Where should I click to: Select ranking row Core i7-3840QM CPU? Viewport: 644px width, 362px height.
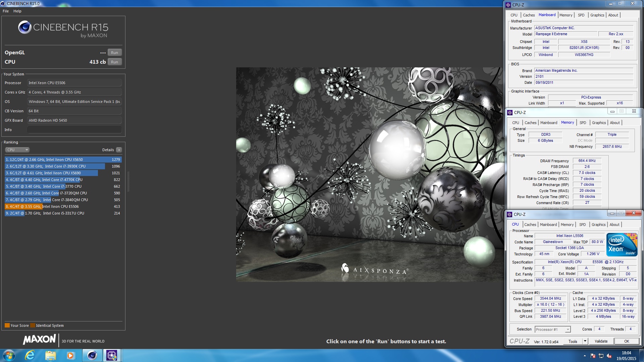click(x=63, y=200)
